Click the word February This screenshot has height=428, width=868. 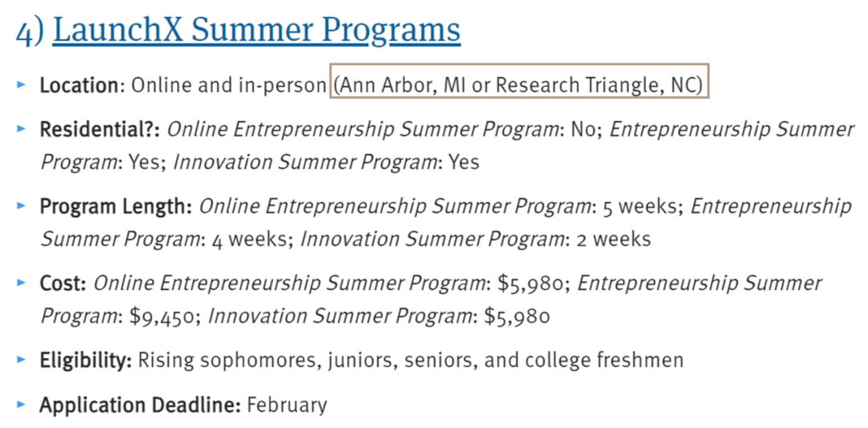287,406
